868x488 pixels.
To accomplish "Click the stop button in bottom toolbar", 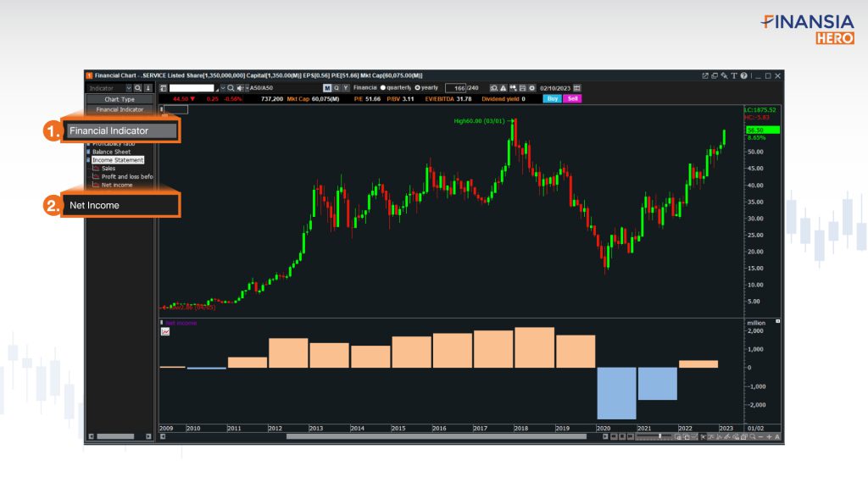I will click(x=622, y=436).
